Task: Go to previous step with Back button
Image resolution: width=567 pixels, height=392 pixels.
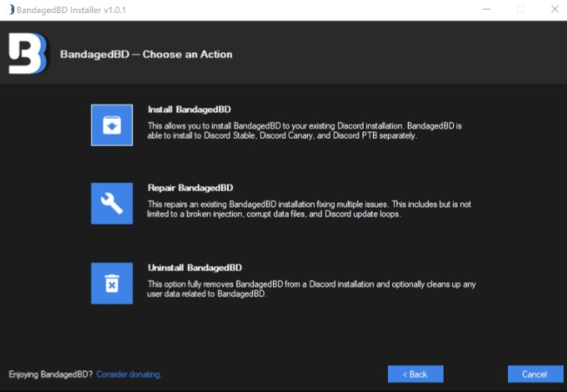Action: [x=416, y=374]
